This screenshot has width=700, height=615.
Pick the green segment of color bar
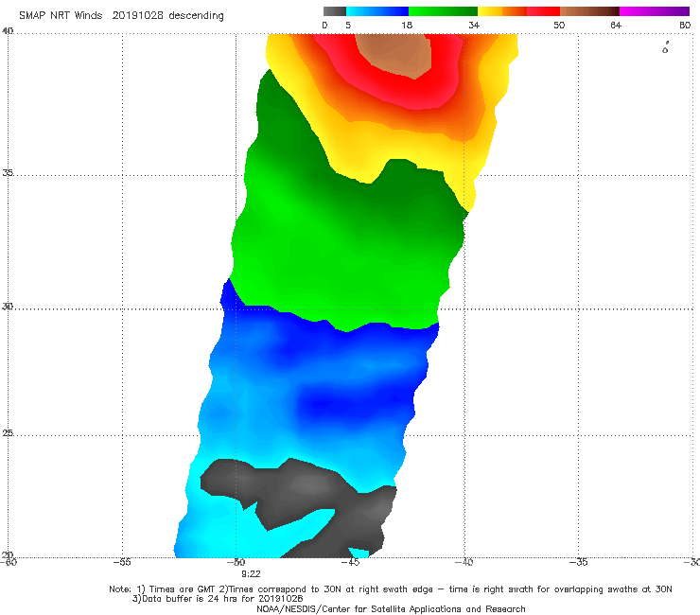(x=443, y=11)
